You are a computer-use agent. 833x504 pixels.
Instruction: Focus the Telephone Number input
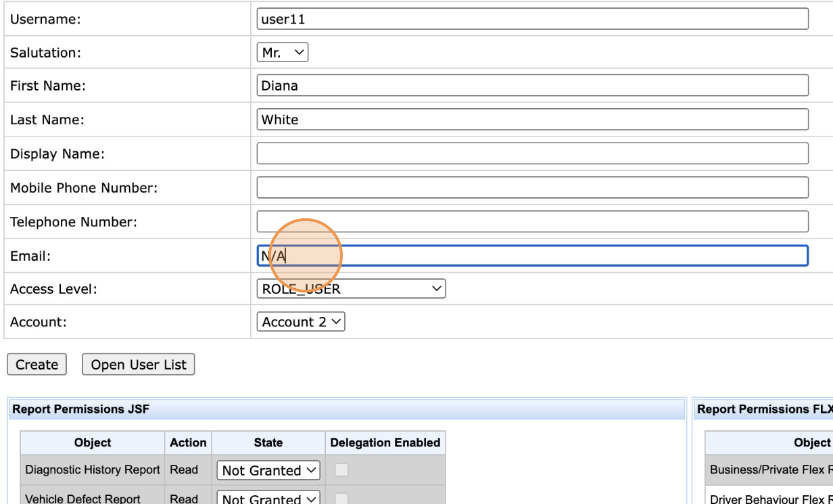pos(532,222)
